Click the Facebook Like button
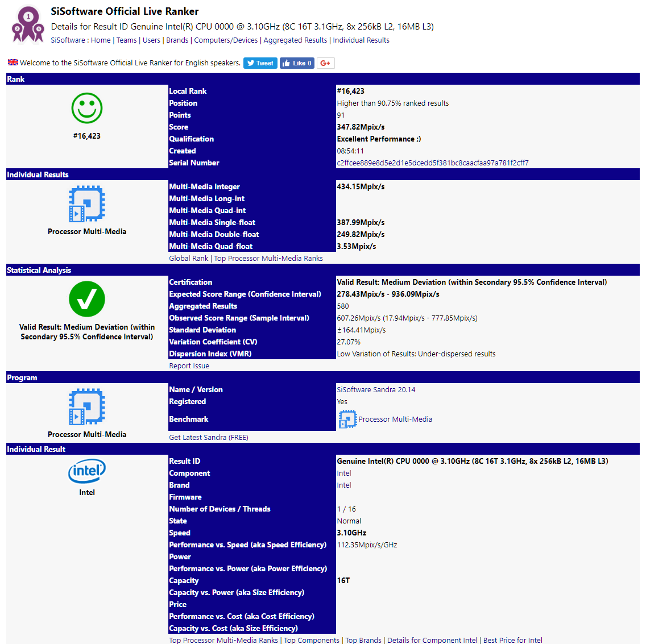Viewport: 646px width, 644px height. (297, 63)
